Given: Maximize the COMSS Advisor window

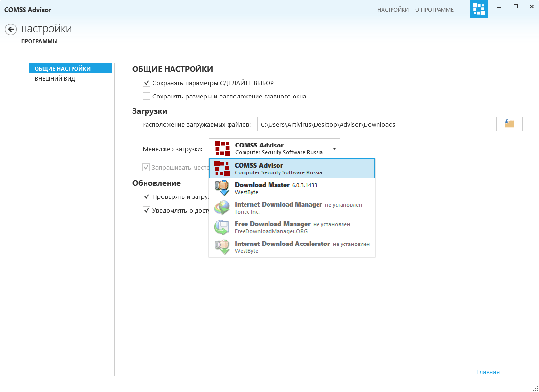Looking at the screenshot, I should 515,7.
